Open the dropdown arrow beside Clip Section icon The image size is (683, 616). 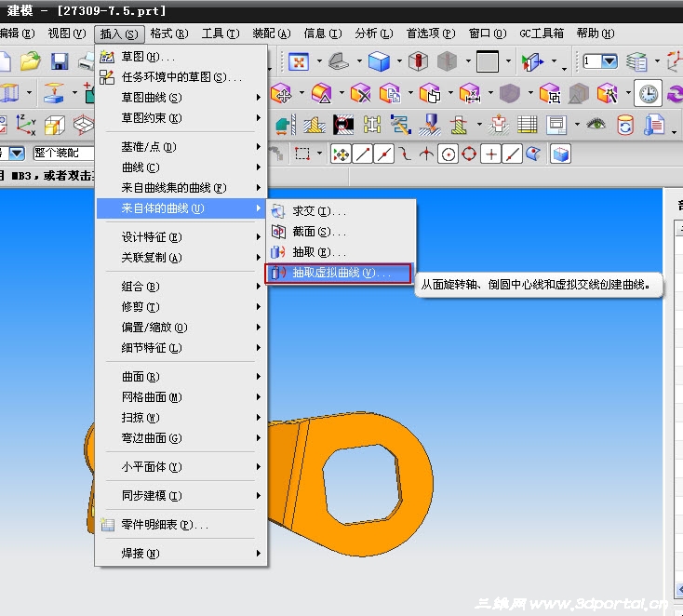pos(554,61)
